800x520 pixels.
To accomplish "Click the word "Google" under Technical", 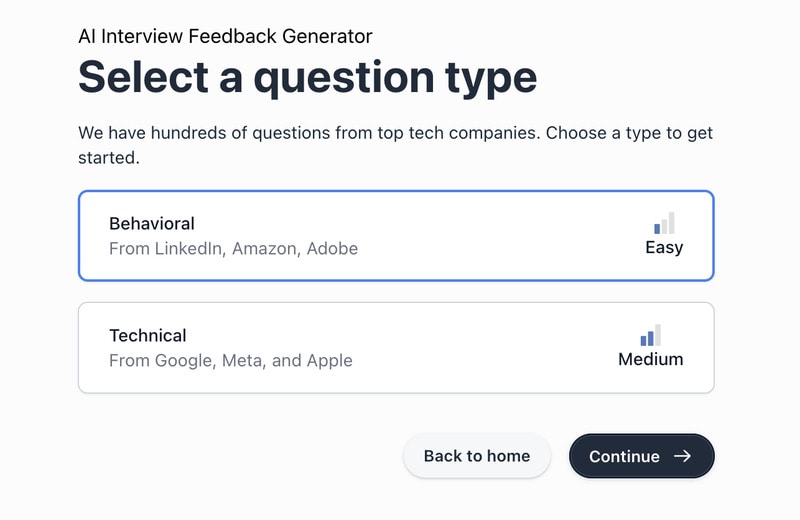I will coord(183,360).
